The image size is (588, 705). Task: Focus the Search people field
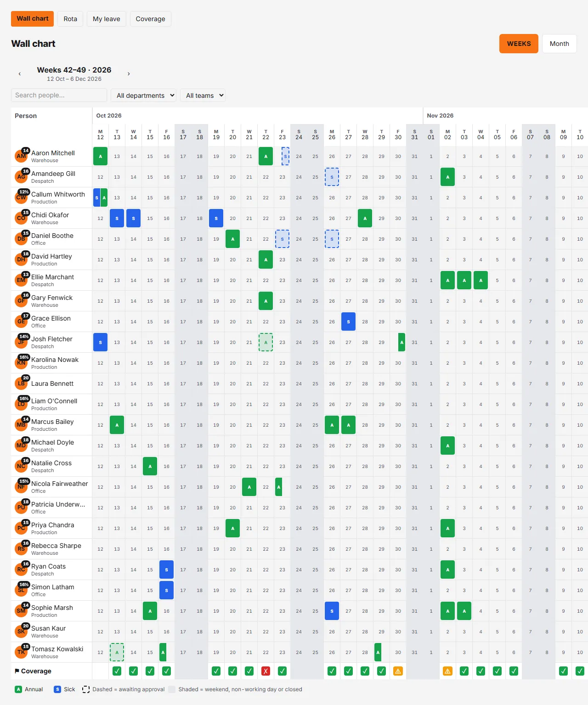point(59,95)
